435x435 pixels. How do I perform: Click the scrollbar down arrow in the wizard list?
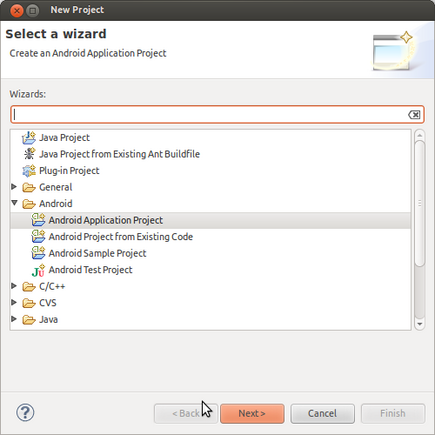[x=419, y=324]
